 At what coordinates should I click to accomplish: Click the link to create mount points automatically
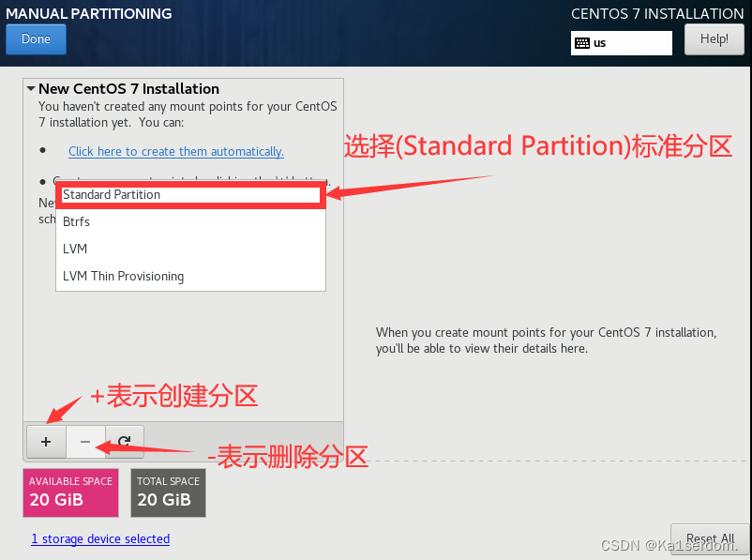point(176,152)
